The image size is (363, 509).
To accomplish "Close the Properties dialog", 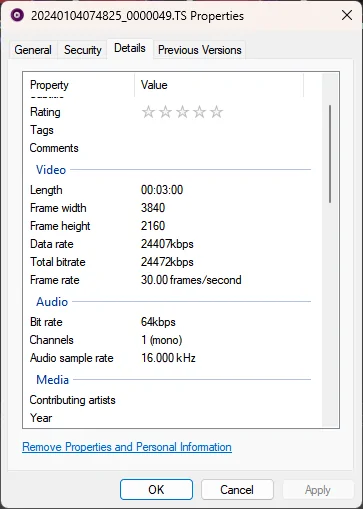I will (x=347, y=15).
